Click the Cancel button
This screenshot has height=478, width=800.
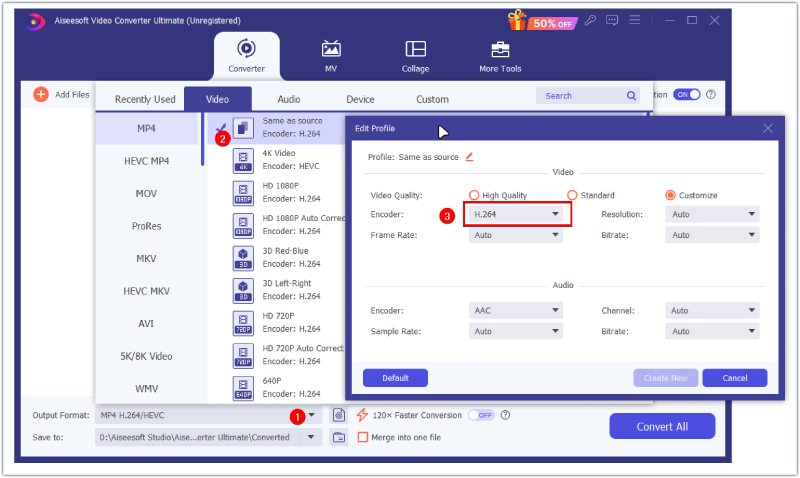coord(735,378)
